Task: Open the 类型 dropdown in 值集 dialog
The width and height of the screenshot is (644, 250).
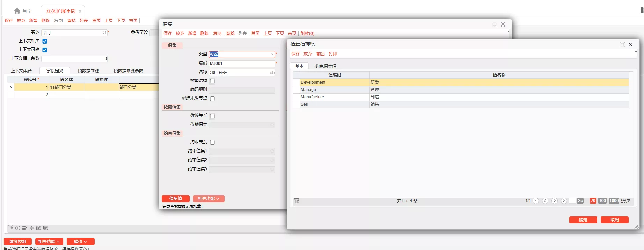Action: [x=272, y=54]
